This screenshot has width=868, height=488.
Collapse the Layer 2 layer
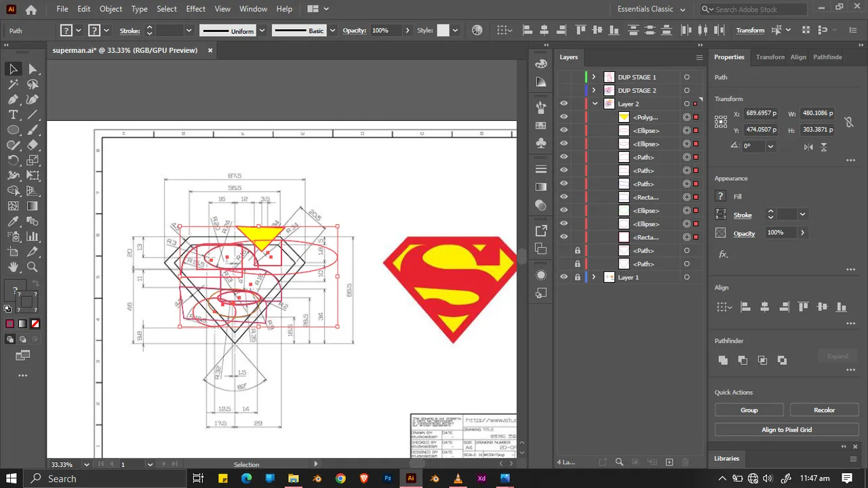pyautogui.click(x=595, y=104)
